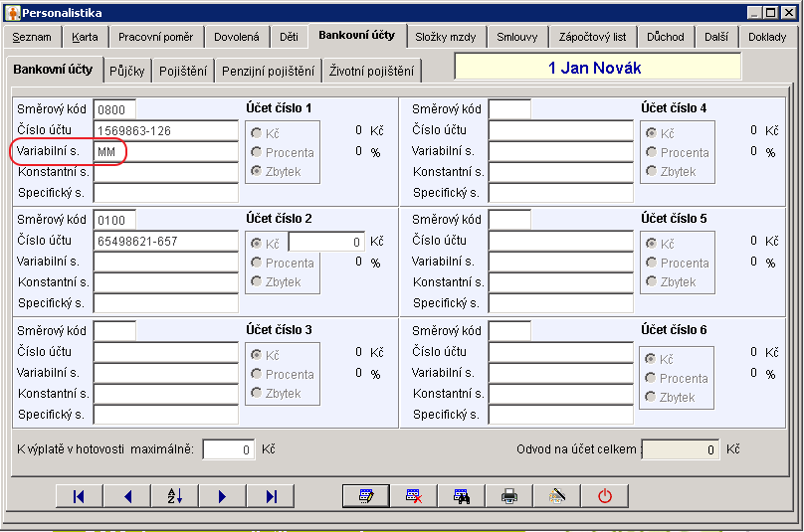Viewport: 804px width, 532px height.
Task: Click the Odvod na účet celkem label
Action: click(576, 449)
